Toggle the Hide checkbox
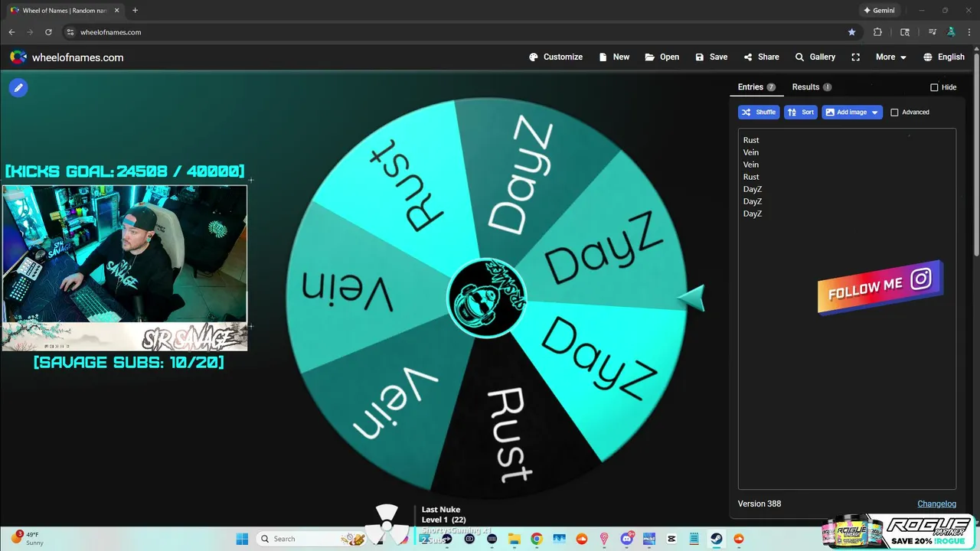Screen dimensions: 980x551 [934, 87]
